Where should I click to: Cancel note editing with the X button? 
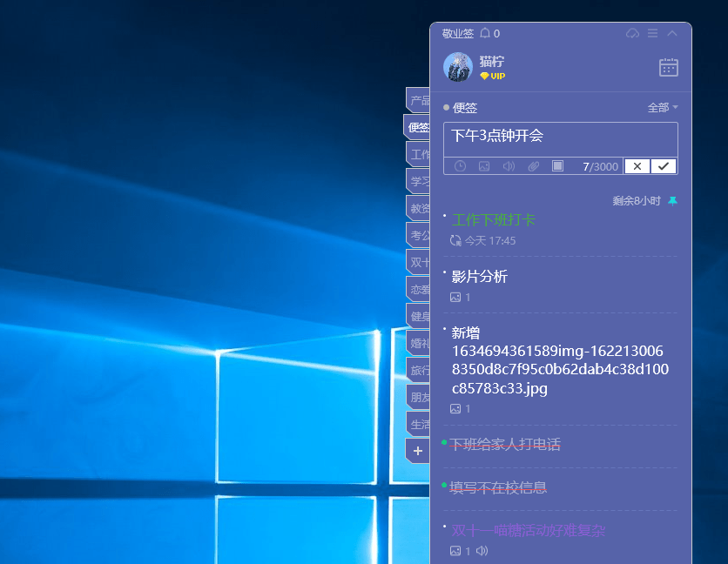pyautogui.click(x=637, y=166)
